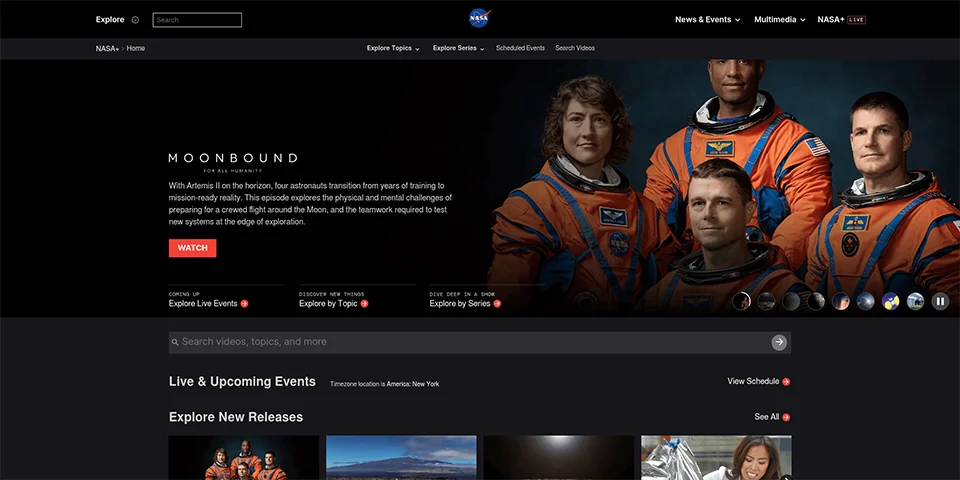Open the Explore menu circle icon
The image size is (960, 480).
(135, 20)
